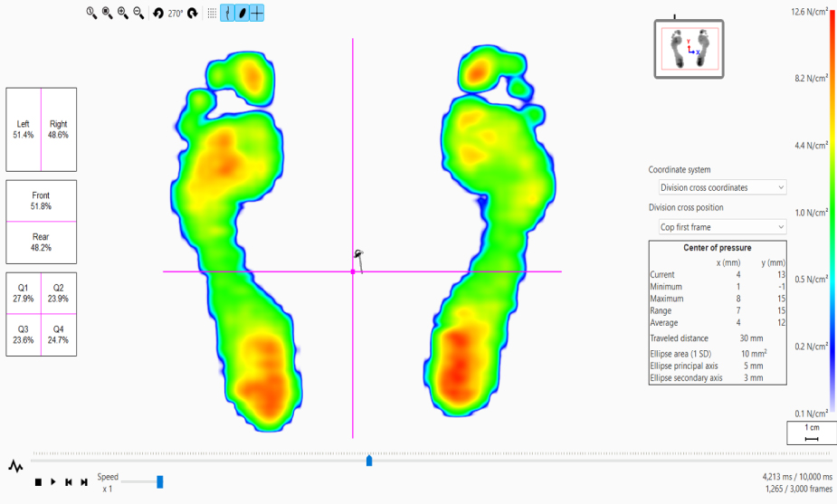Stop the recording playback
The height and width of the screenshot is (504, 837).
(x=38, y=482)
